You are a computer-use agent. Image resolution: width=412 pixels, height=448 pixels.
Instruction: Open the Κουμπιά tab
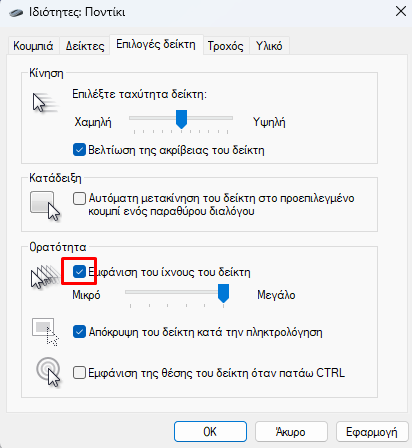(33, 46)
